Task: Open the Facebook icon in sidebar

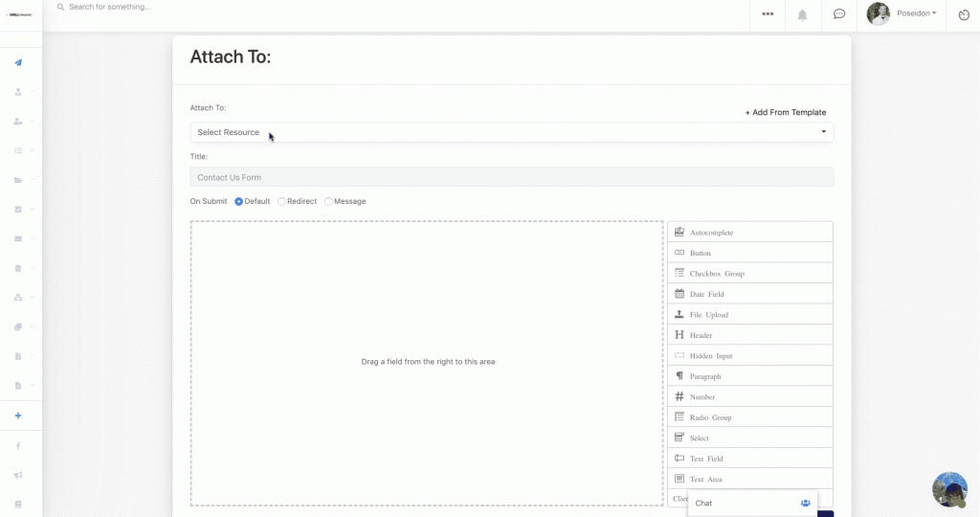Action: [18, 446]
